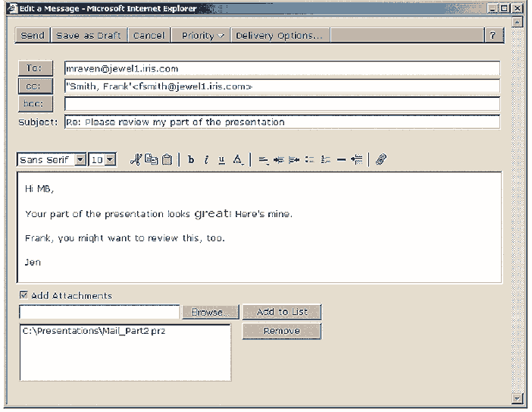Click into the bcc address field

tap(282, 103)
